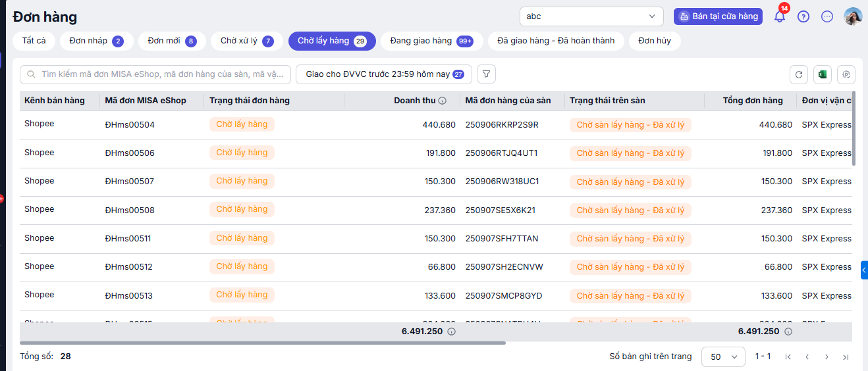
Task: Click marketplace code 250907SFH7TTAN
Action: (x=502, y=239)
